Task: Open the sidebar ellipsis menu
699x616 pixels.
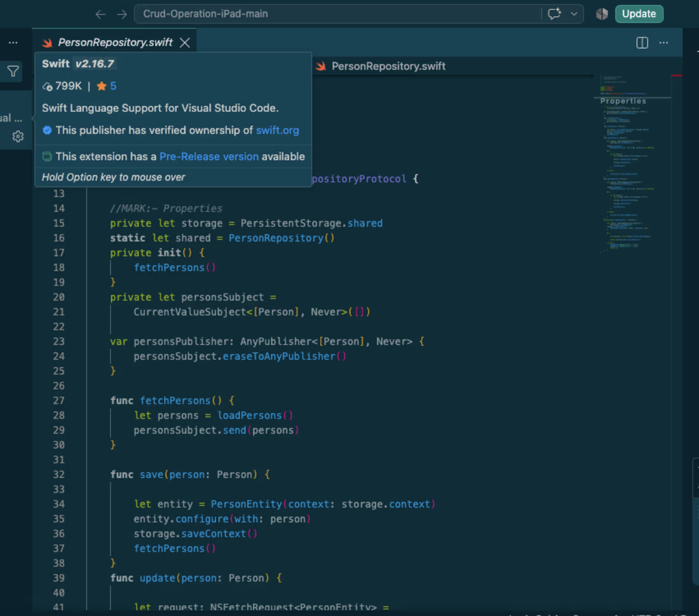Action: pyautogui.click(x=13, y=43)
